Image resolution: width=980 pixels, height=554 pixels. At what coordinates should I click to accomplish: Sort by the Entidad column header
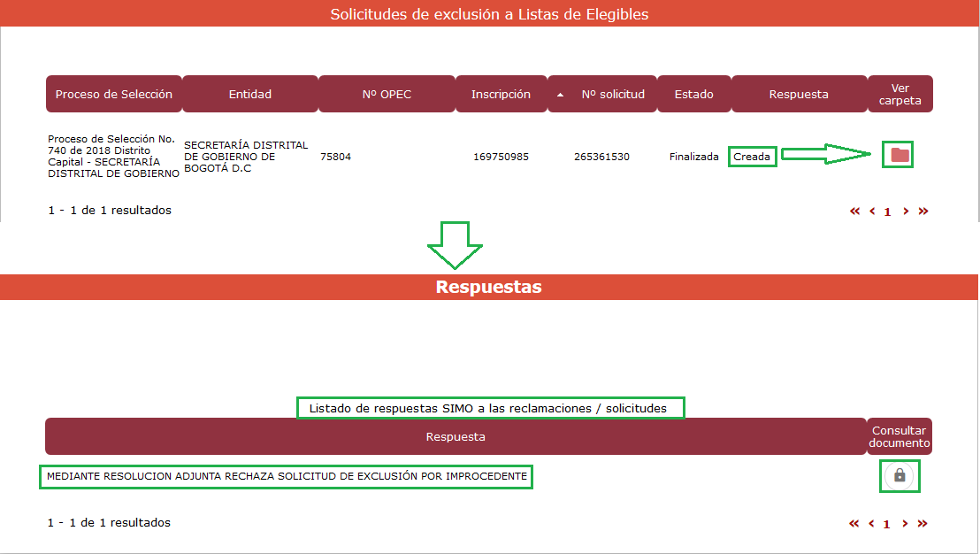[x=250, y=94]
